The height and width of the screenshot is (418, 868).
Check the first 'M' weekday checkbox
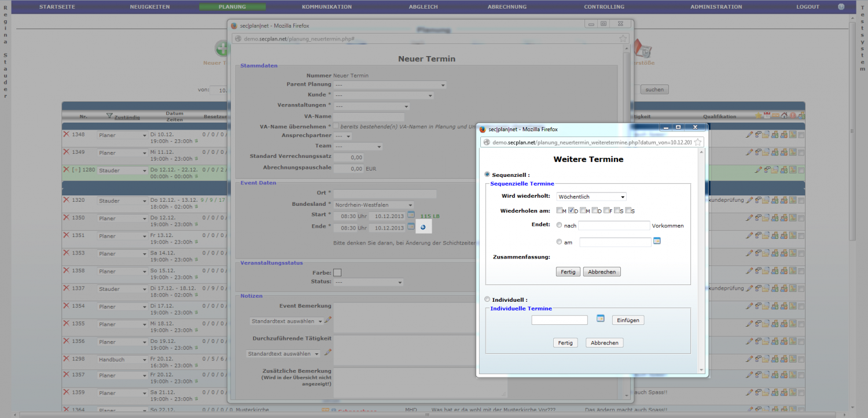point(560,210)
